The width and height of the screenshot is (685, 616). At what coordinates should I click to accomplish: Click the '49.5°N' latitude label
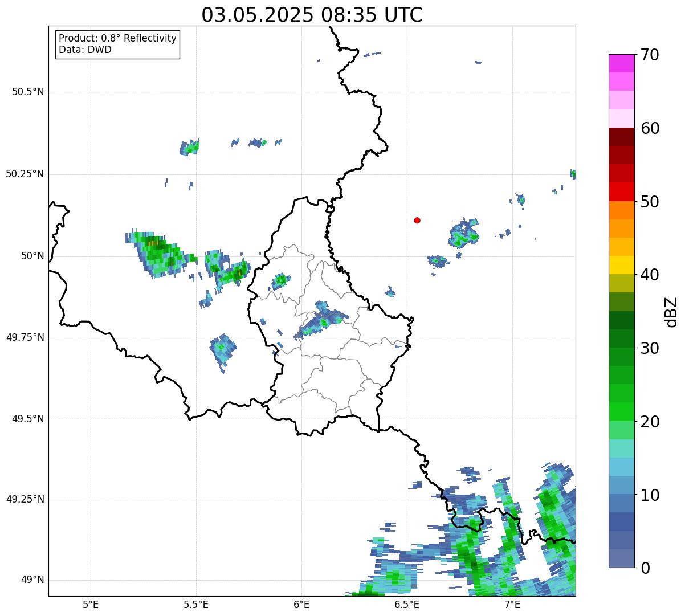(28, 419)
